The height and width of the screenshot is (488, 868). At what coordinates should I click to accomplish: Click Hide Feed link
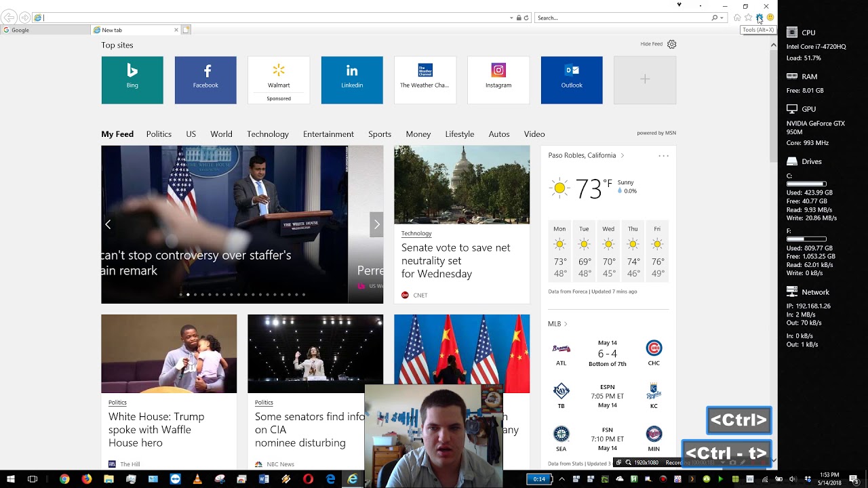(652, 44)
